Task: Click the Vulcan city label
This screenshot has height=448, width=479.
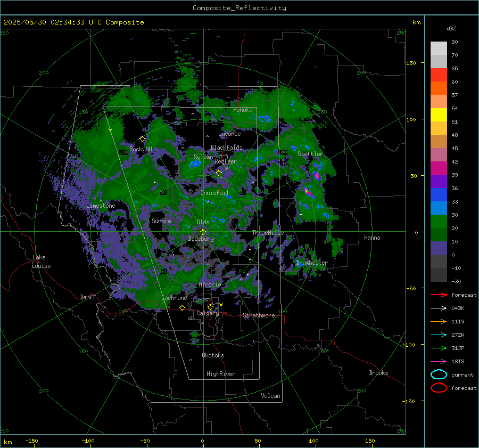Action: pos(271,396)
